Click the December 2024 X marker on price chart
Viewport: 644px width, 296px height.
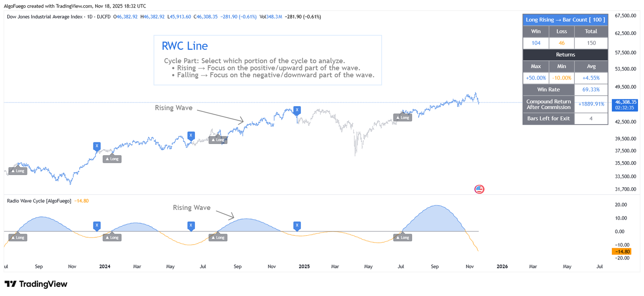pyautogui.click(x=297, y=110)
